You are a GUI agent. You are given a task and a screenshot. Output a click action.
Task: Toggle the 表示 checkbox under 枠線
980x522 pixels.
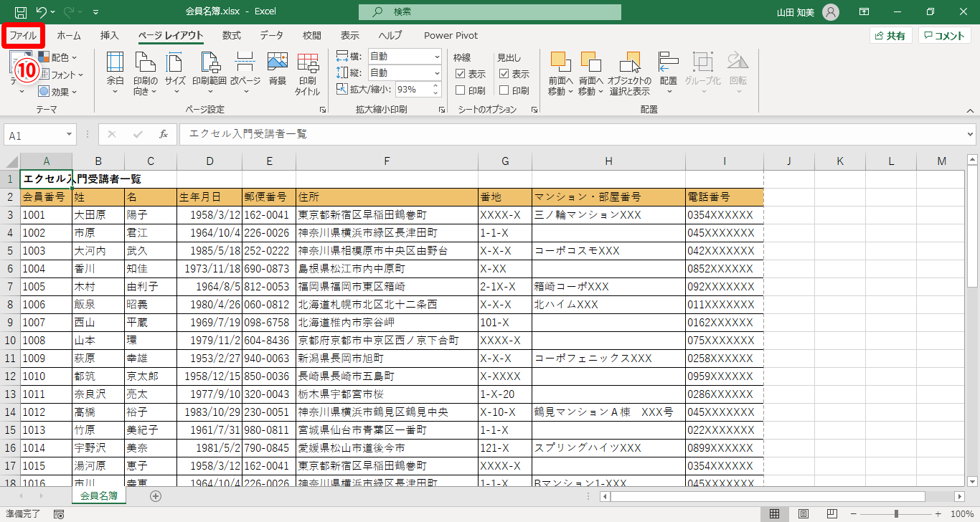pyautogui.click(x=461, y=74)
